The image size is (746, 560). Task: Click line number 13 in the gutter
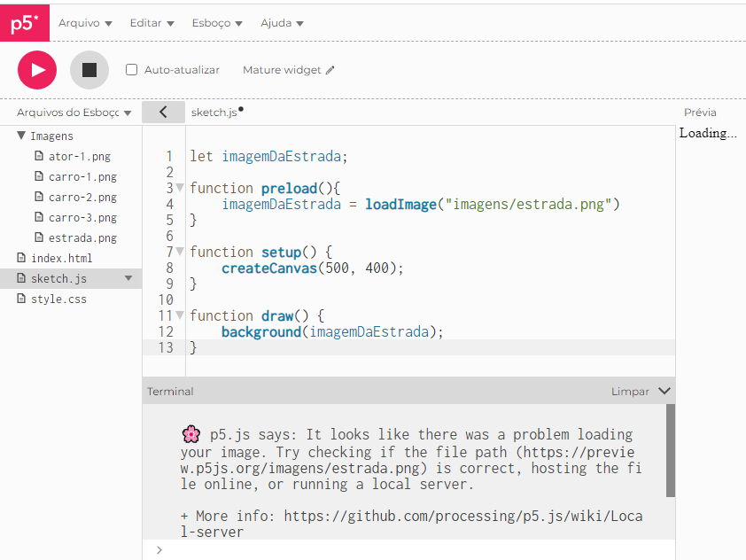click(166, 348)
